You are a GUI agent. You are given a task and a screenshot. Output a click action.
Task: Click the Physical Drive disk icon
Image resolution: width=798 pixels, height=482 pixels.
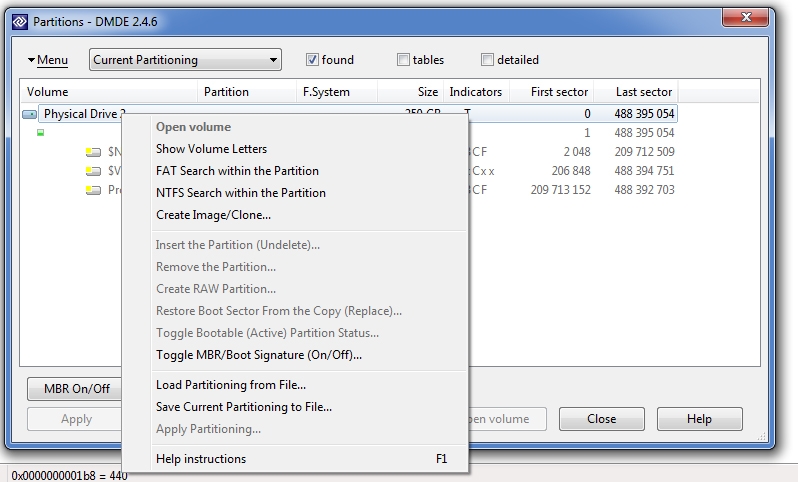(30, 115)
